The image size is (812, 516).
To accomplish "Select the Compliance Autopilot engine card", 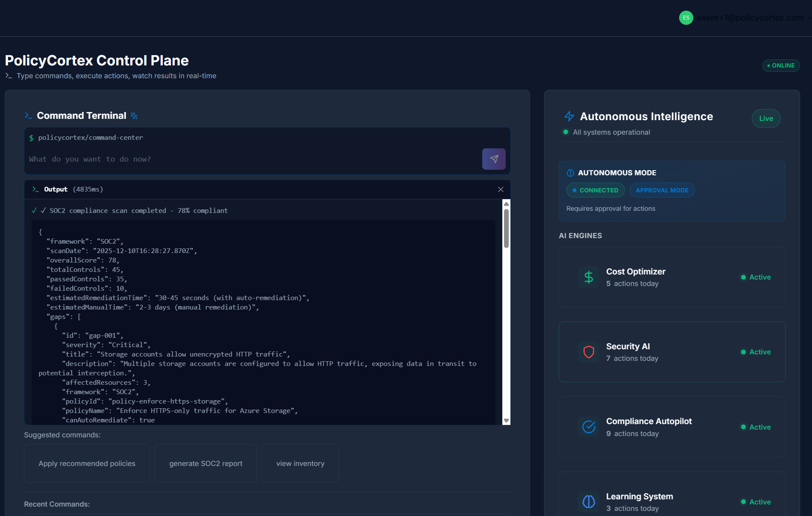I will pyautogui.click(x=672, y=427).
